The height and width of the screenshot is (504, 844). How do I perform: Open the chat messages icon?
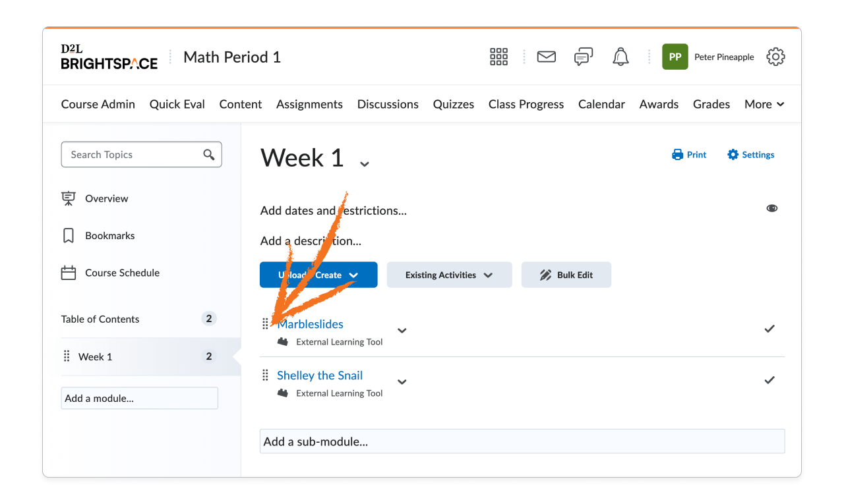click(583, 57)
